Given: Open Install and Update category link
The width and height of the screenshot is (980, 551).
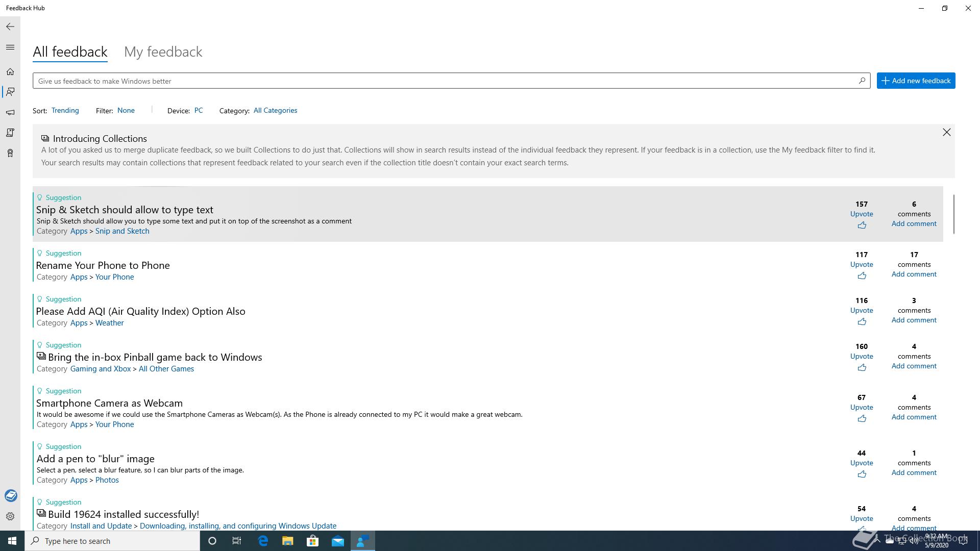Looking at the screenshot, I should pos(101,526).
